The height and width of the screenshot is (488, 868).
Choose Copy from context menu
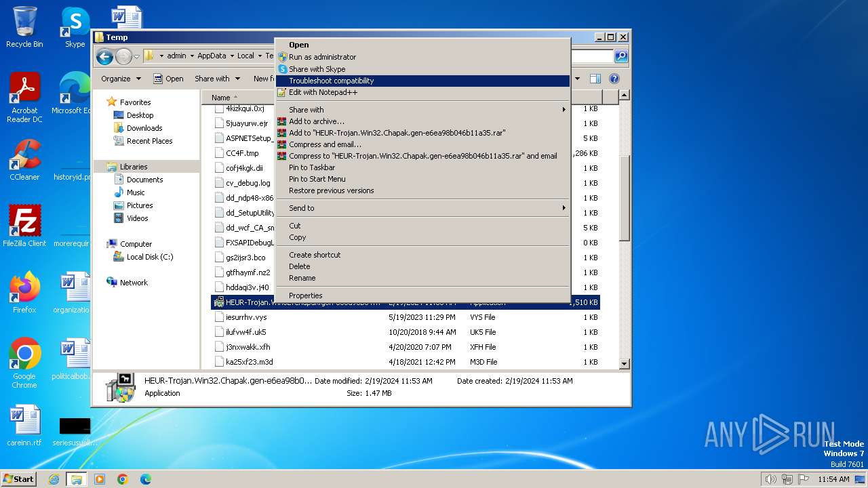tap(422, 237)
